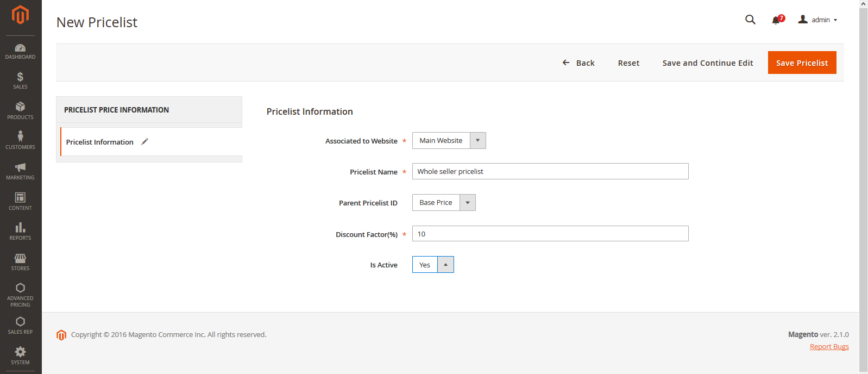
Task: Open the Parent Pricelist ID dropdown
Action: click(444, 203)
